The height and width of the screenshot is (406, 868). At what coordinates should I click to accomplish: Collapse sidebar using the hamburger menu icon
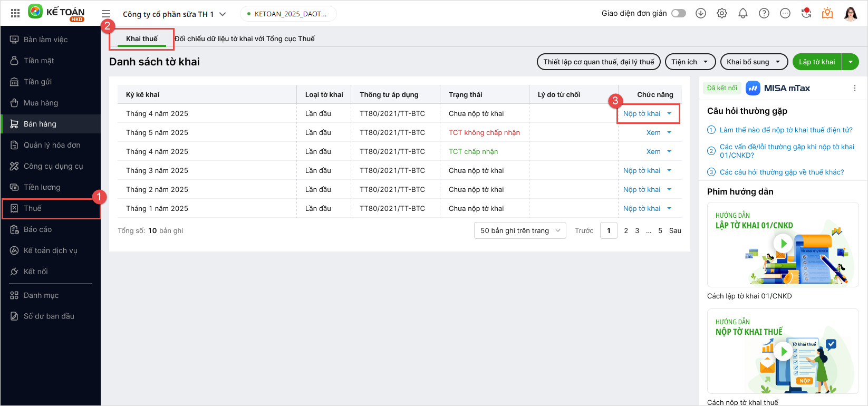[106, 14]
